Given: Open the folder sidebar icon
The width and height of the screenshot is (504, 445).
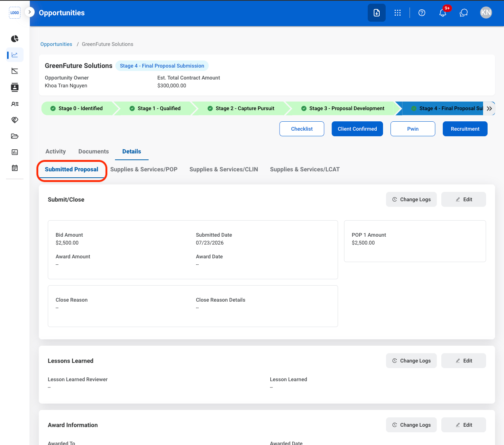Looking at the screenshot, I should [15, 136].
